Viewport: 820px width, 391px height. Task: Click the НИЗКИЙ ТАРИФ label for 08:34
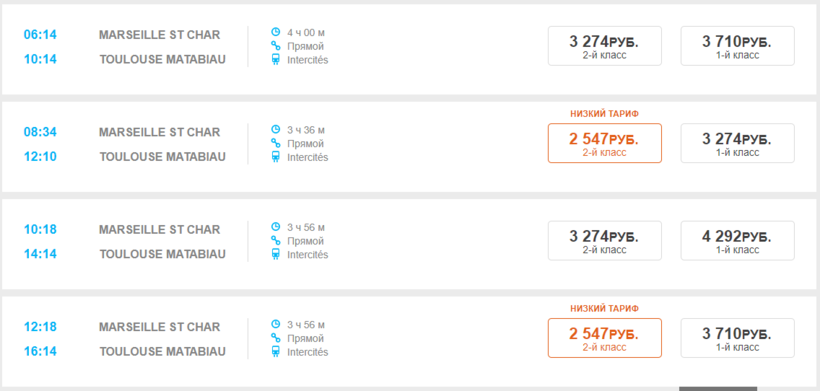[x=605, y=113]
